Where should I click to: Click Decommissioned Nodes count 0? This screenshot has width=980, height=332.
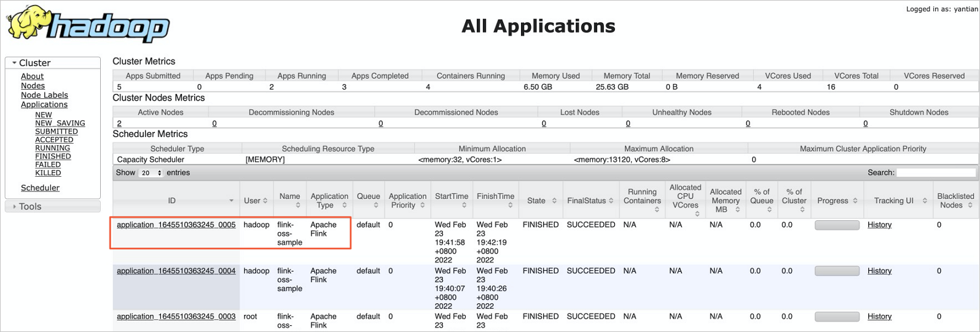[x=381, y=123]
